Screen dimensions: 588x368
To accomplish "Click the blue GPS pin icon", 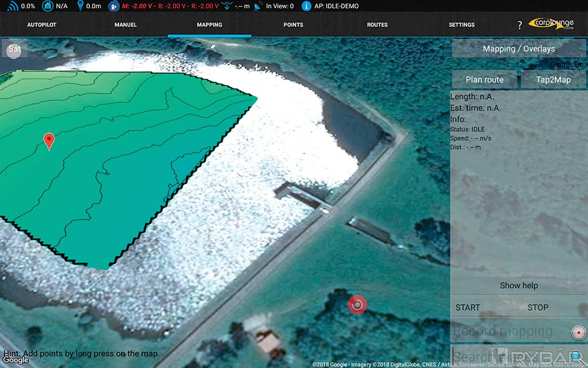I will (x=80, y=6).
